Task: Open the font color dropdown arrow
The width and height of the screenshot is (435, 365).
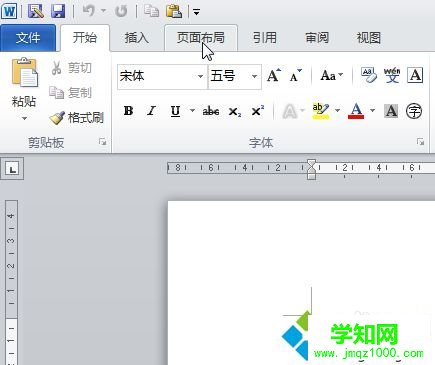Action: (372, 110)
